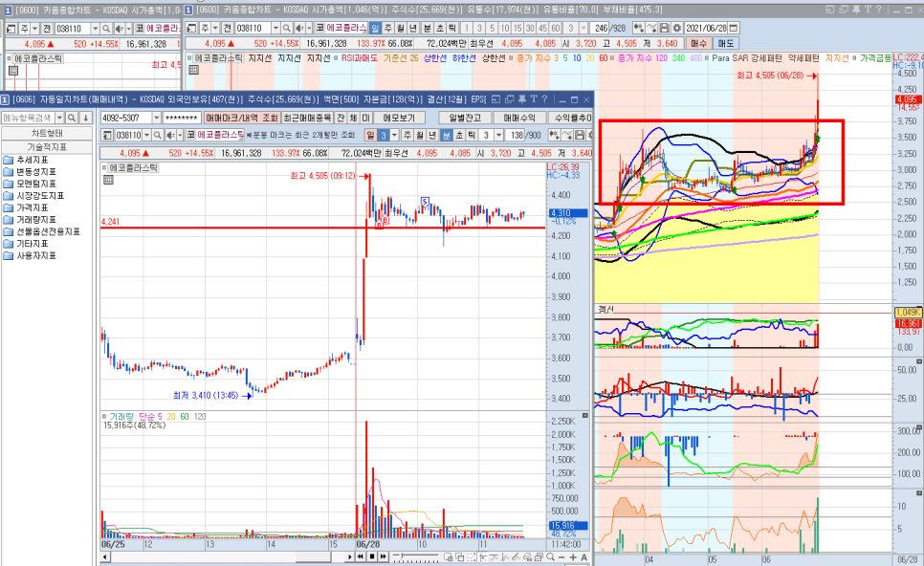Click 매수 button in 키움종합차트
Viewport: 924px width, 566px height.
click(x=699, y=44)
